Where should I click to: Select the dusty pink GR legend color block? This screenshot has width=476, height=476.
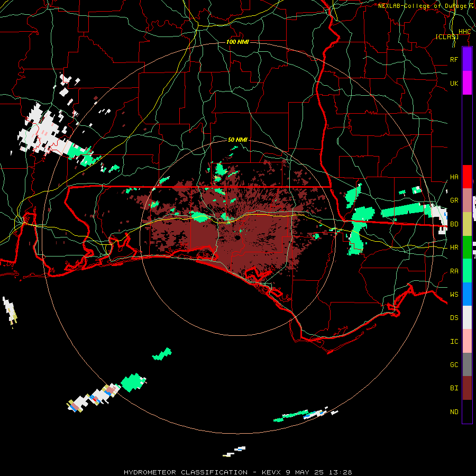467,200
